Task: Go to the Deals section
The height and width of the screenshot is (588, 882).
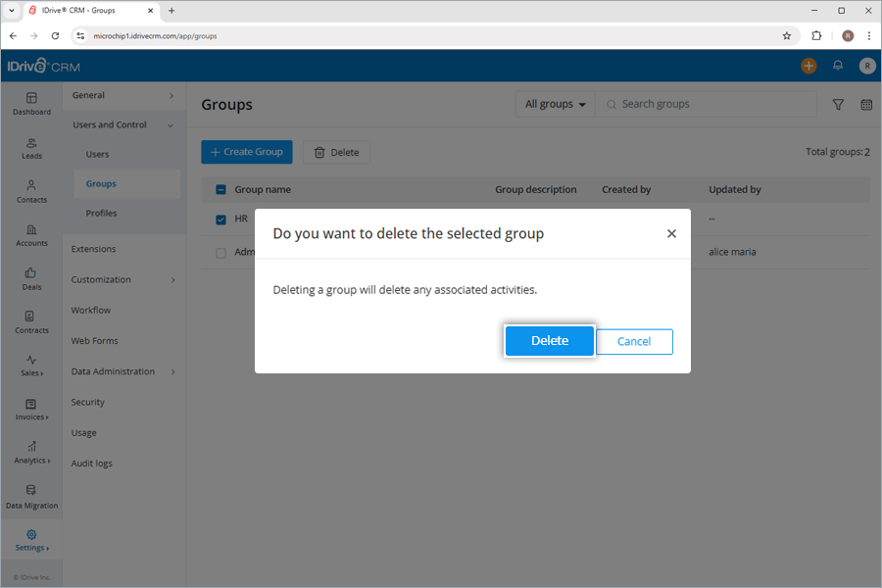Action: pos(31,281)
